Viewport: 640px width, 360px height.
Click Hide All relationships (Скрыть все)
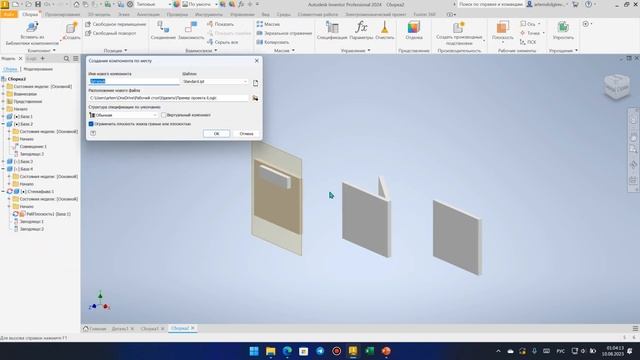point(222,42)
